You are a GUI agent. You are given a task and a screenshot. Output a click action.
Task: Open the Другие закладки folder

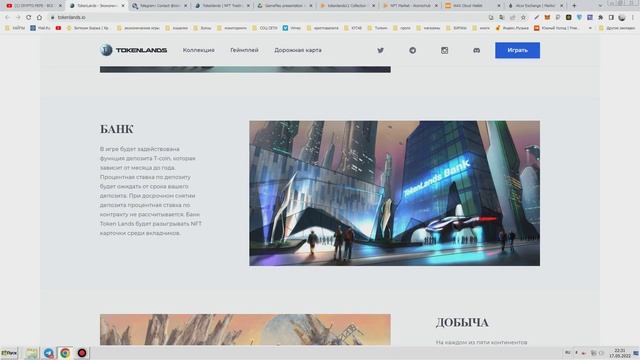click(617, 28)
